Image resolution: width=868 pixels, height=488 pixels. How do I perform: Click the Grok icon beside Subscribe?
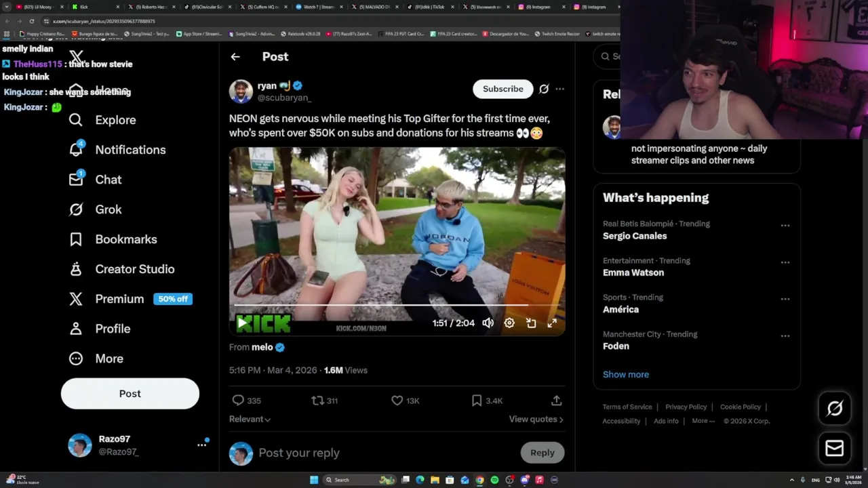click(544, 89)
